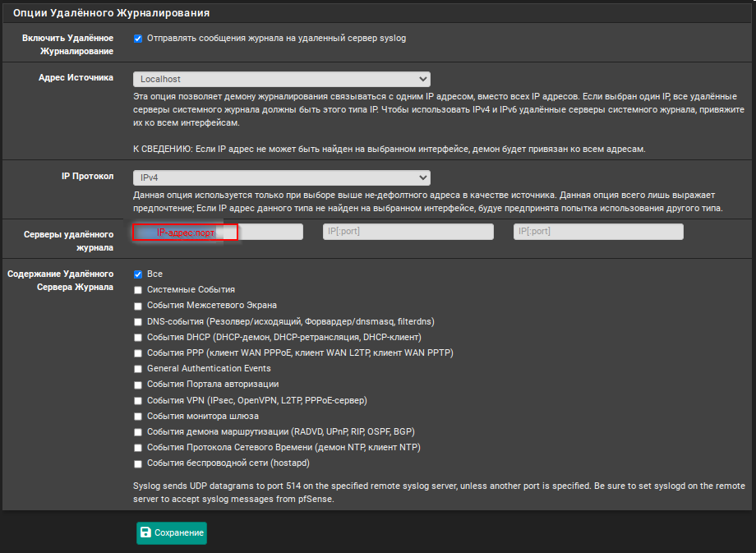The height and width of the screenshot is (553, 756).
Task: Select the События PPP checkbox
Action: (x=138, y=353)
